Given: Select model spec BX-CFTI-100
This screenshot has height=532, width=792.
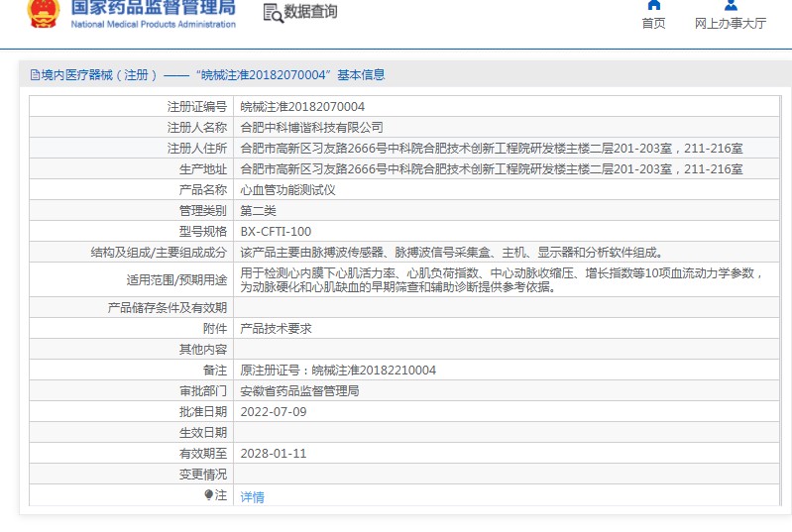Looking at the screenshot, I should pos(276,232).
